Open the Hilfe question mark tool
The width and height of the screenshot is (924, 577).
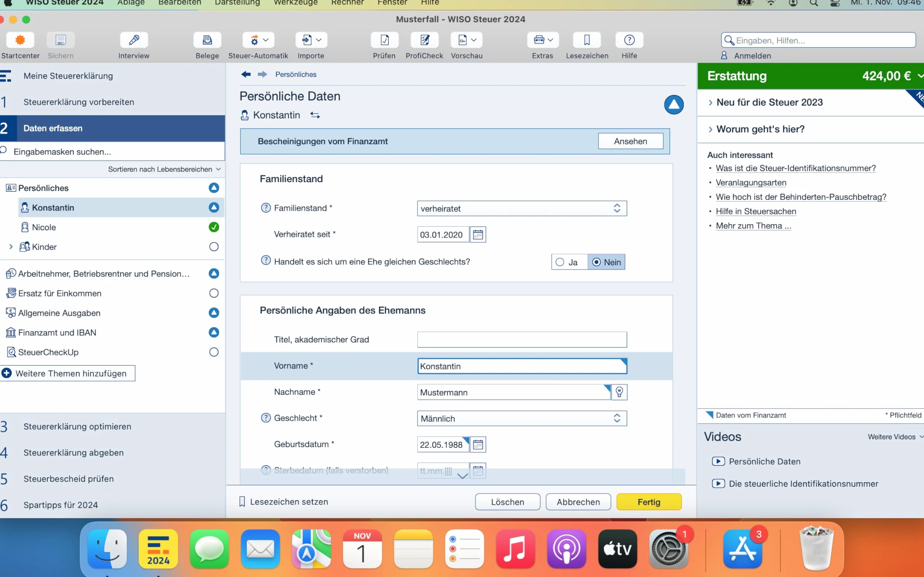coord(629,45)
